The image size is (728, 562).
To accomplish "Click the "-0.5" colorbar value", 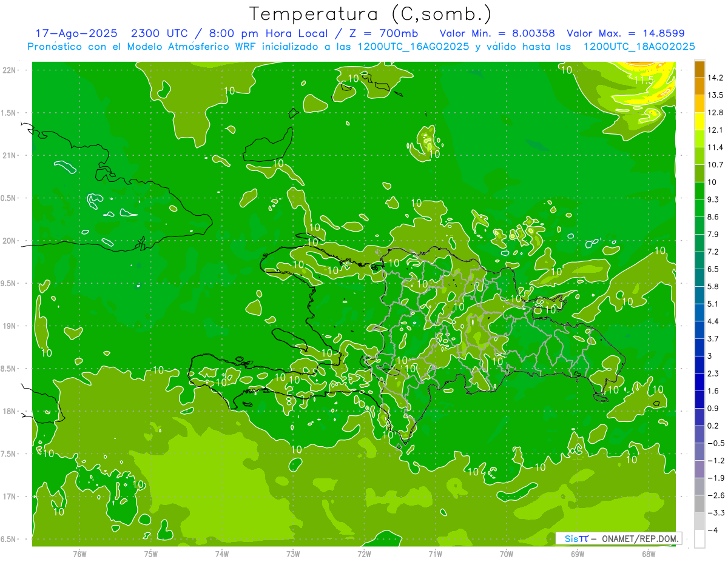I will coord(716,443).
